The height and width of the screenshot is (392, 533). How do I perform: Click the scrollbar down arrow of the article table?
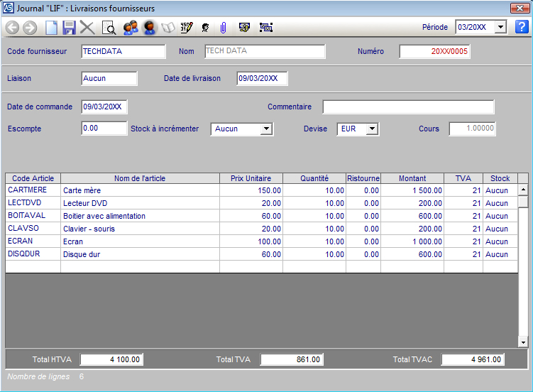[x=523, y=342]
